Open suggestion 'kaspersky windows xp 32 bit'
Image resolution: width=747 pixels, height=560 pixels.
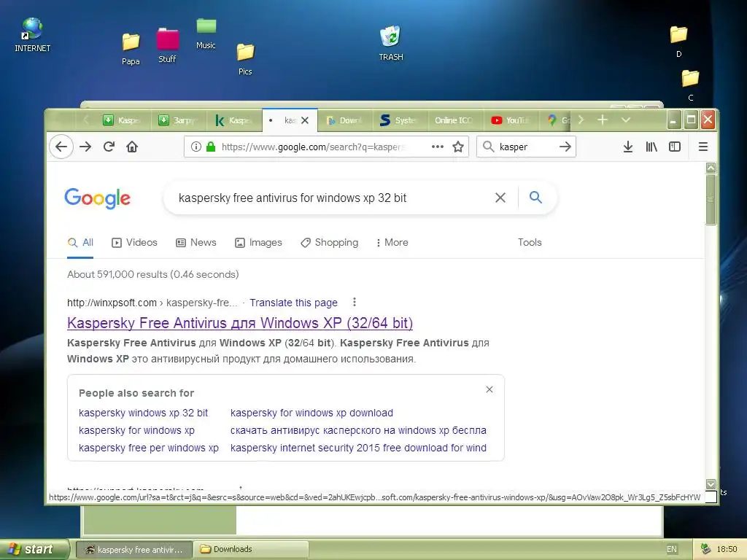[143, 413]
